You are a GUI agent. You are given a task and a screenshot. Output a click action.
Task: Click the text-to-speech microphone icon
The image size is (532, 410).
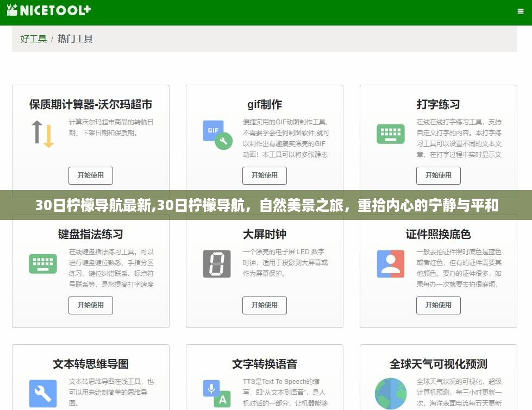coord(217,393)
